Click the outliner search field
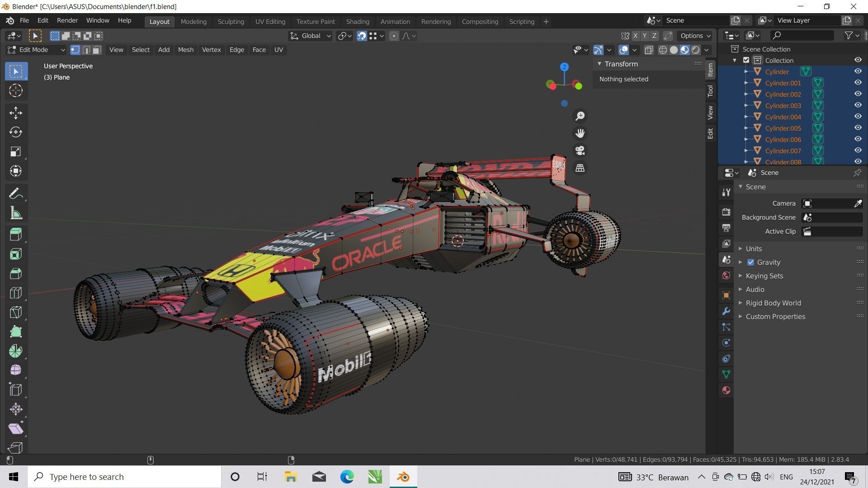Image resolution: width=868 pixels, height=488 pixels. coord(802,36)
